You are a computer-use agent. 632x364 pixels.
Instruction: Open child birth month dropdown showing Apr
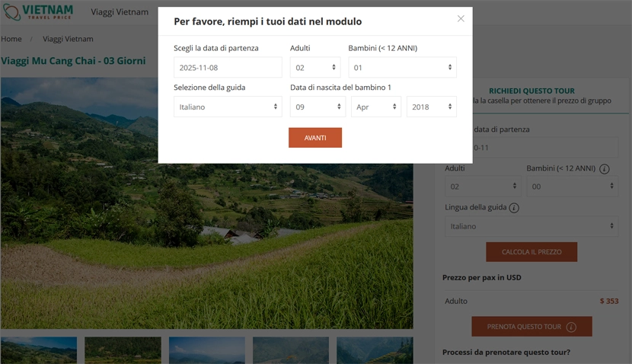(375, 107)
